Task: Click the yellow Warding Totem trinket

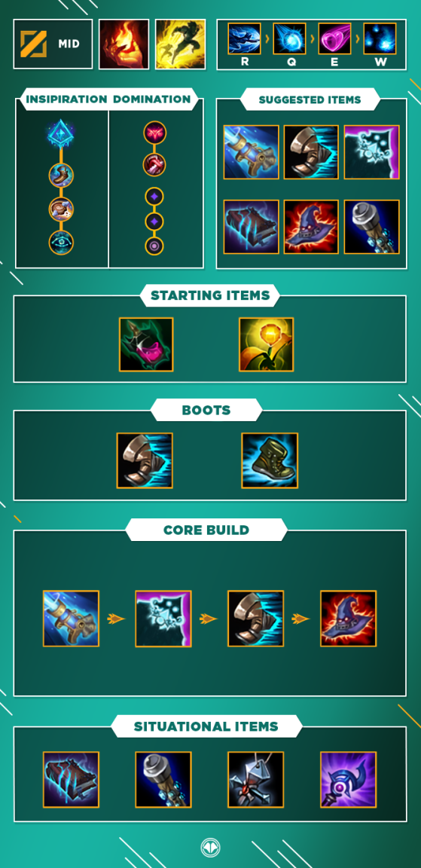Action: 267,344
